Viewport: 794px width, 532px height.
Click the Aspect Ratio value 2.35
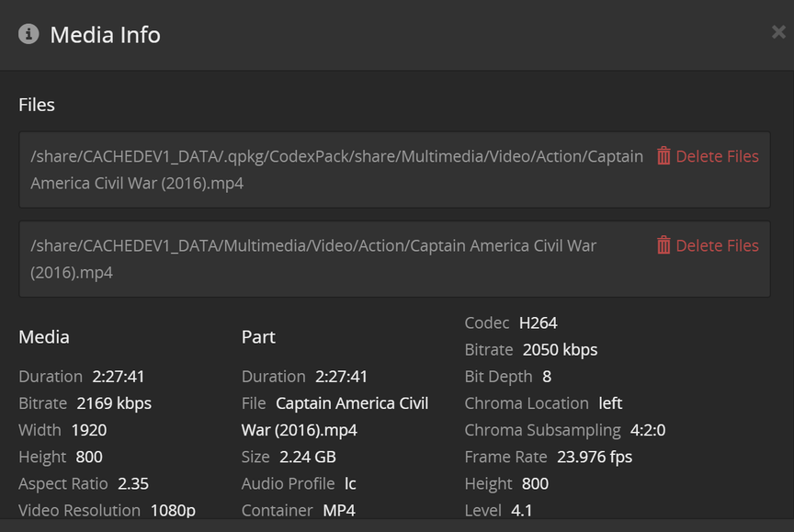pyautogui.click(x=132, y=483)
